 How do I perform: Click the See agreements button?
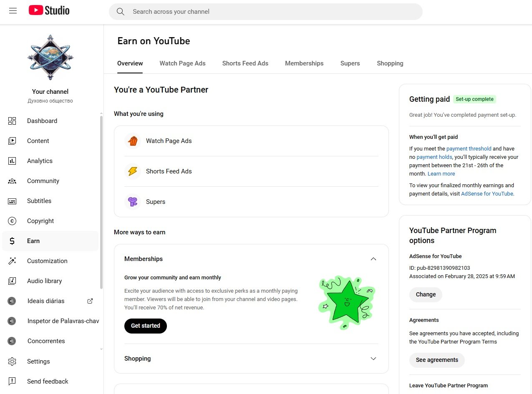(437, 360)
